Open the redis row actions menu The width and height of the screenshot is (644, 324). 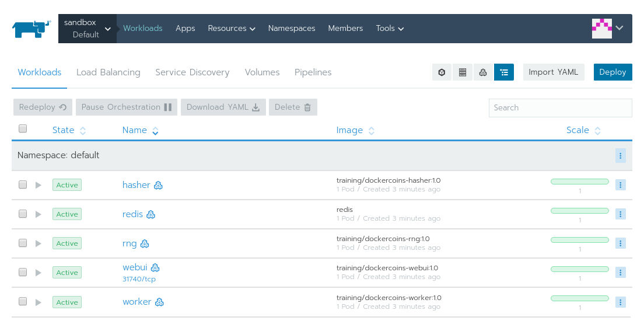tap(621, 214)
